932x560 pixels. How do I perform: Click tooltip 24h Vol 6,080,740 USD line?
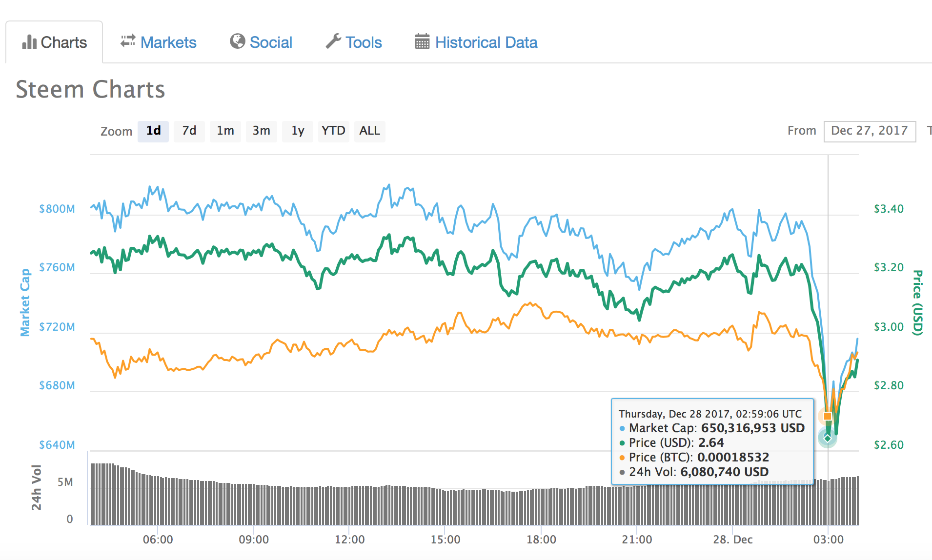click(x=694, y=472)
